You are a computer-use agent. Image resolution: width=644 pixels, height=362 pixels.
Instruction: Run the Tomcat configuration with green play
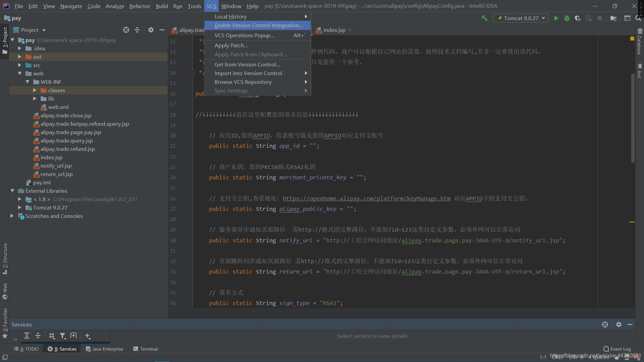coord(556,18)
